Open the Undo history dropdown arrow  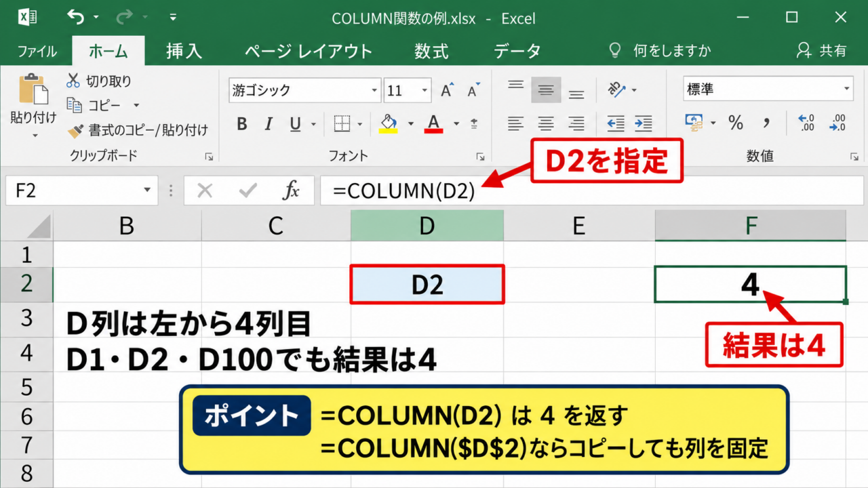point(96,18)
